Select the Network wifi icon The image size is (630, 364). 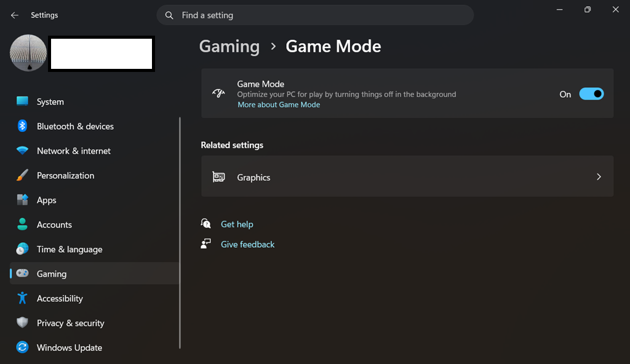coord(23,151)
